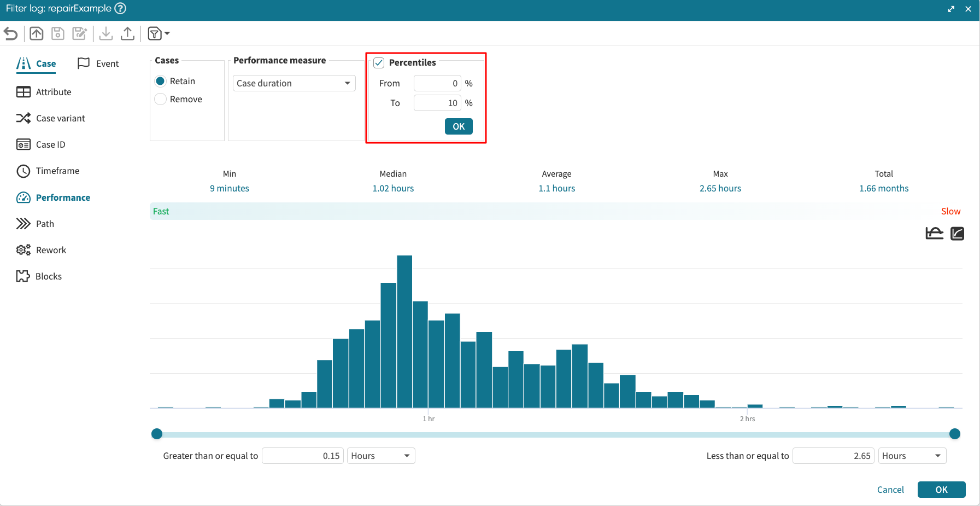Open Hours unit dropdown for lower bound
The height and width of the screenshot is (506, 980).
(x=380, y=456)
